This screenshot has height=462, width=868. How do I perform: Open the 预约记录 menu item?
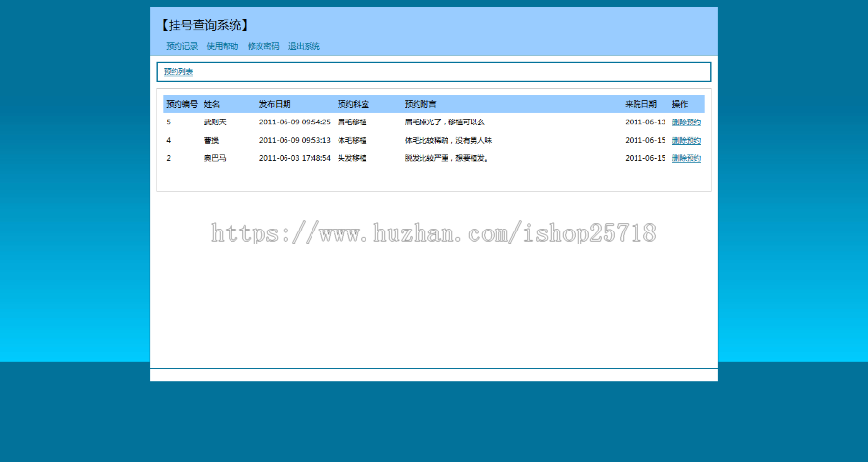click(181, 46)
